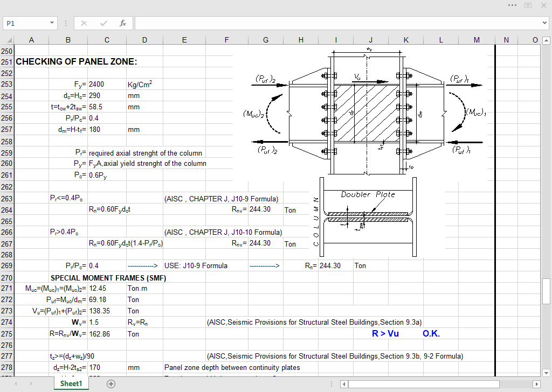
Task: Open the ribbon display options icon
Action: (528, 5)
